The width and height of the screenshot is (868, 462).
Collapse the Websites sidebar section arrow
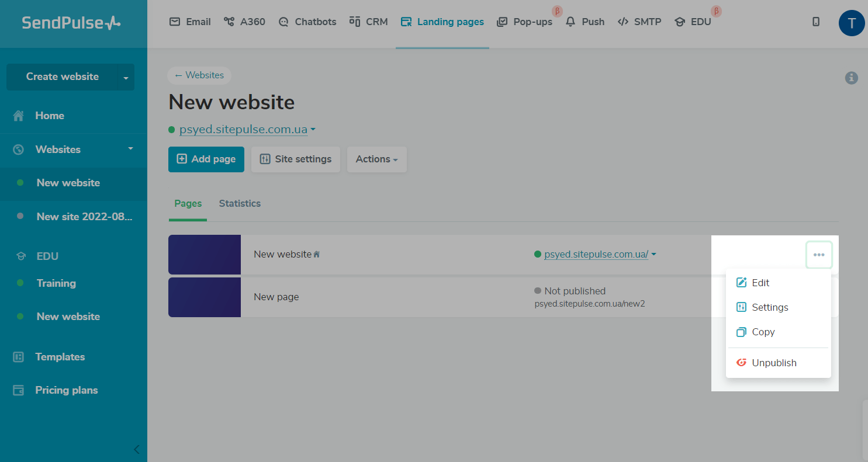click(x=131, y=148)
